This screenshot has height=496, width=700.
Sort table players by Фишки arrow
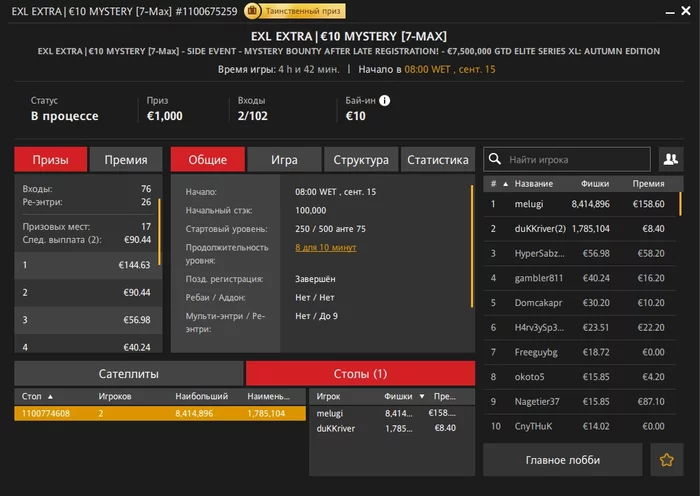coord(422,396)
